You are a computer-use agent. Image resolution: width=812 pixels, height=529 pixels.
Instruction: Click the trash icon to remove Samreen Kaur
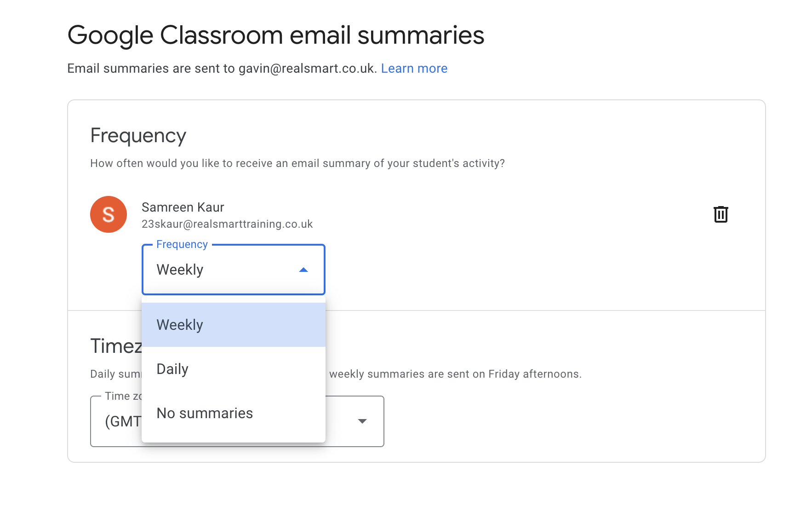tap(721, 214)
